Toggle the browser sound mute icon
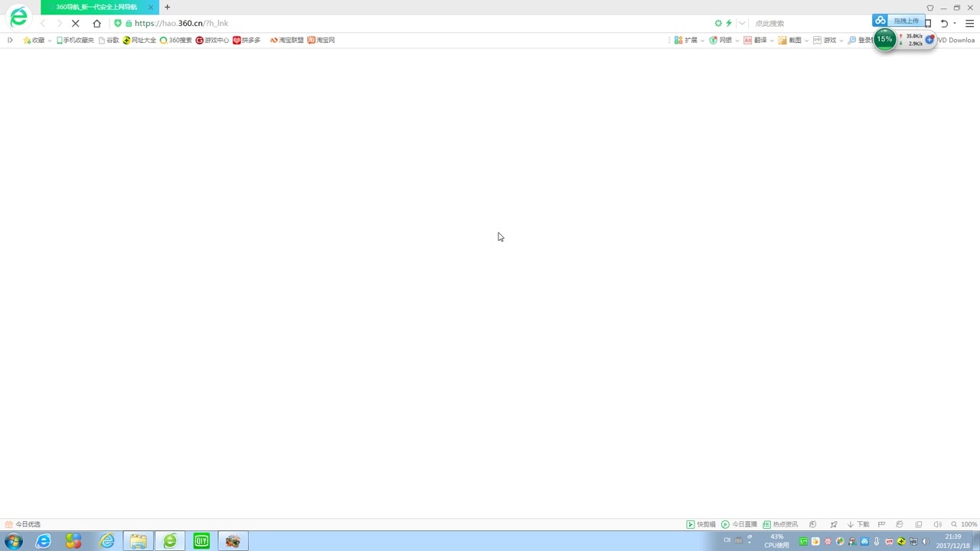 (937, 525)
